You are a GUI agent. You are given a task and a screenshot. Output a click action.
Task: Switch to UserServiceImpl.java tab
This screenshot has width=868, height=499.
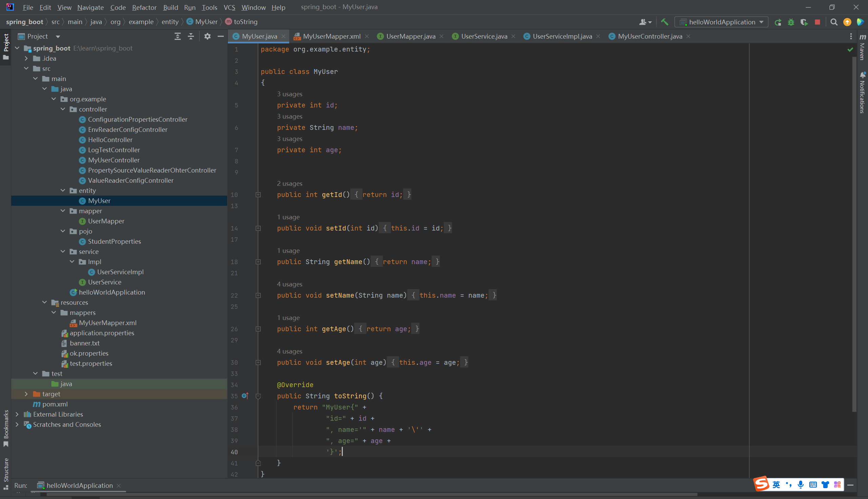pos(561,36)
